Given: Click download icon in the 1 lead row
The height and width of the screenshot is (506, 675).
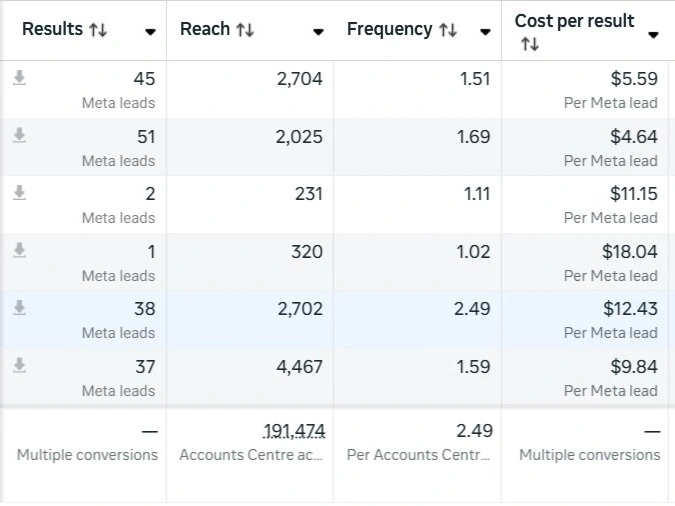Looking at the screenshot, I should (19, 251).
